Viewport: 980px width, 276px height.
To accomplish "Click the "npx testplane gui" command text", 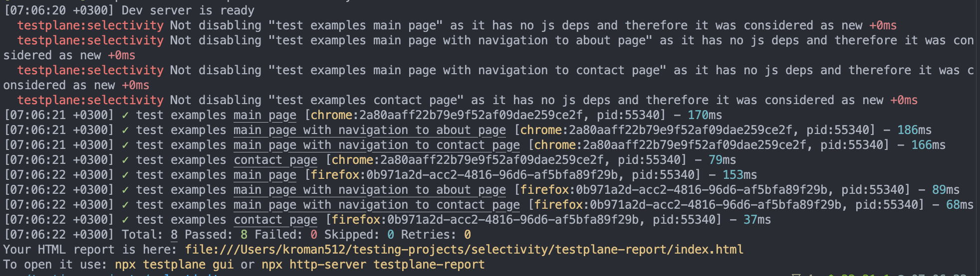I will pyautogui.click(x=174, y=265).
